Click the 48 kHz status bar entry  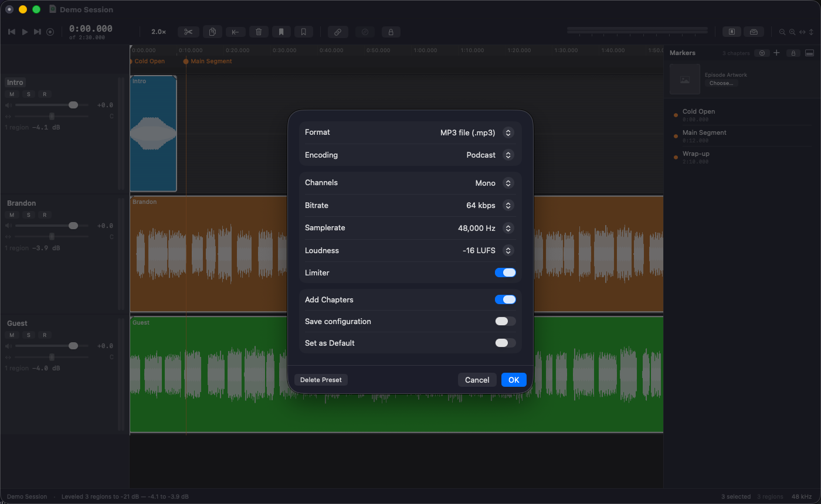tap(802, 496)
